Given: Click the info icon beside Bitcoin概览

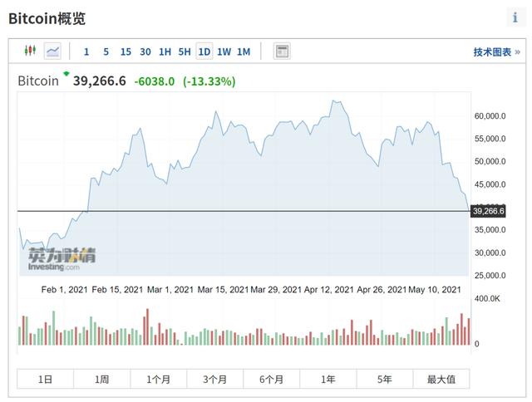Looking at the screenshot, I should (x=515, y=17).
